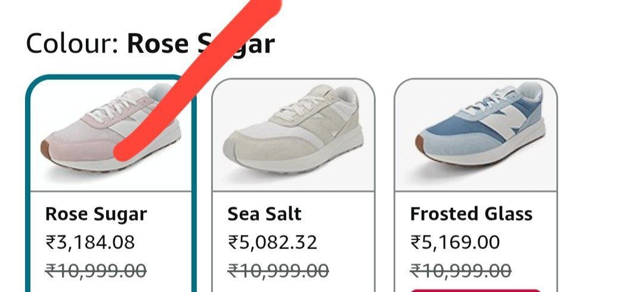Click the selected teal-bordered Rose Sugar card
The height and width of the screenshot is (292, 644).
click(111, 184)
